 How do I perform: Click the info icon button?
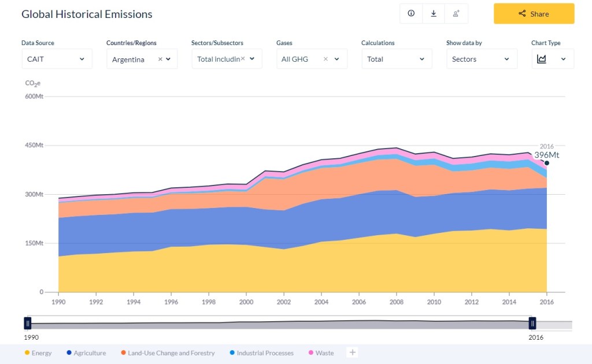[411, 13]
